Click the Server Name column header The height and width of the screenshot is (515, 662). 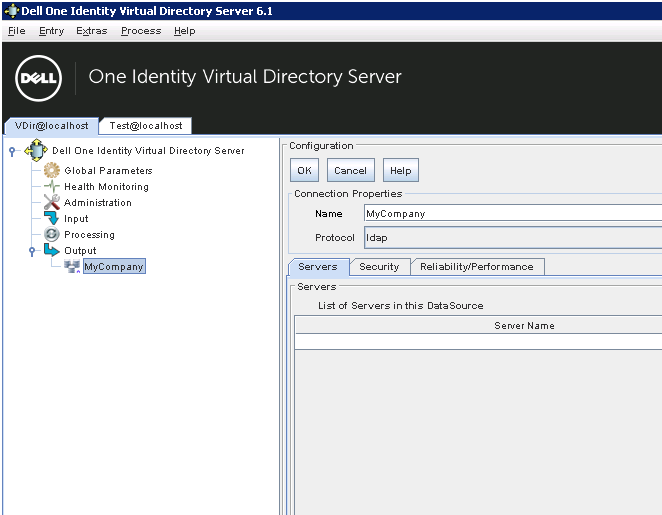[x=479, y=325]
